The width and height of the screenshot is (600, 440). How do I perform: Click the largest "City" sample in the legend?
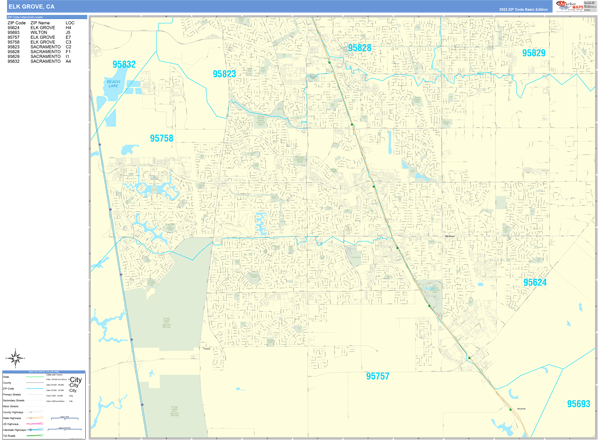pyautogui.click(x=76, y=380)
